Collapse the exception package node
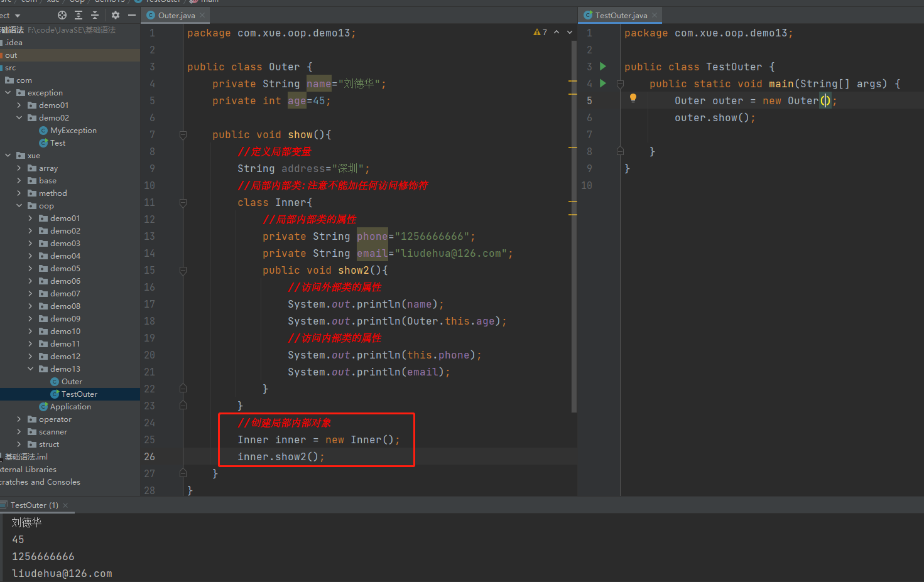 (8, 93)
